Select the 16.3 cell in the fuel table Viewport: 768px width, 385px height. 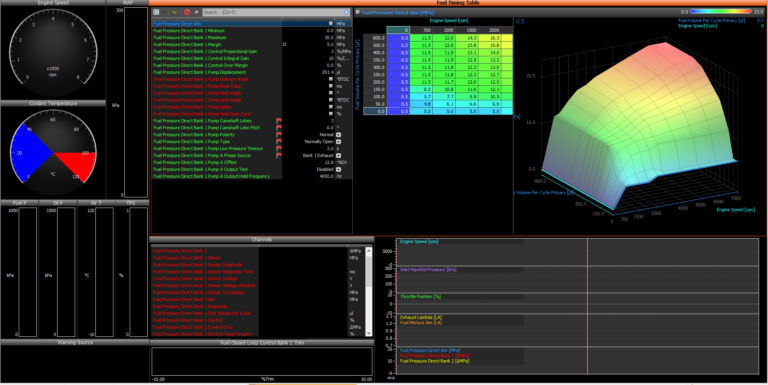coord(496,38)
